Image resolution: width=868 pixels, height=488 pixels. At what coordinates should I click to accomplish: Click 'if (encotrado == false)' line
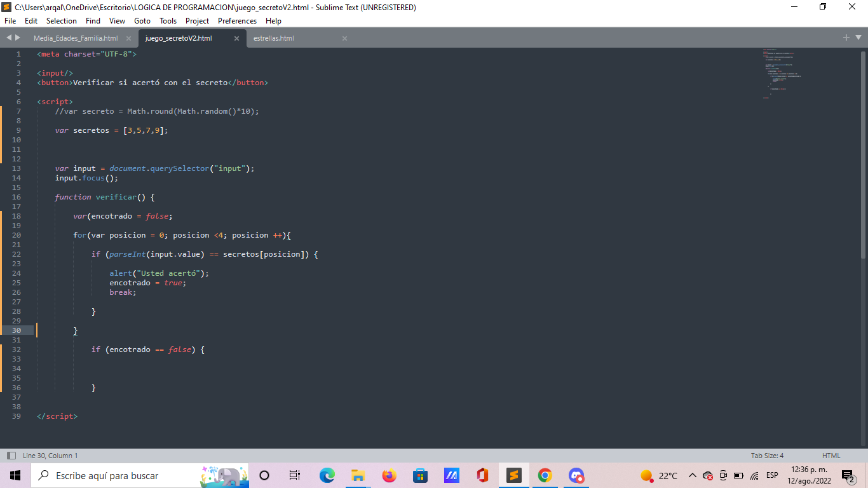point(148,349)
